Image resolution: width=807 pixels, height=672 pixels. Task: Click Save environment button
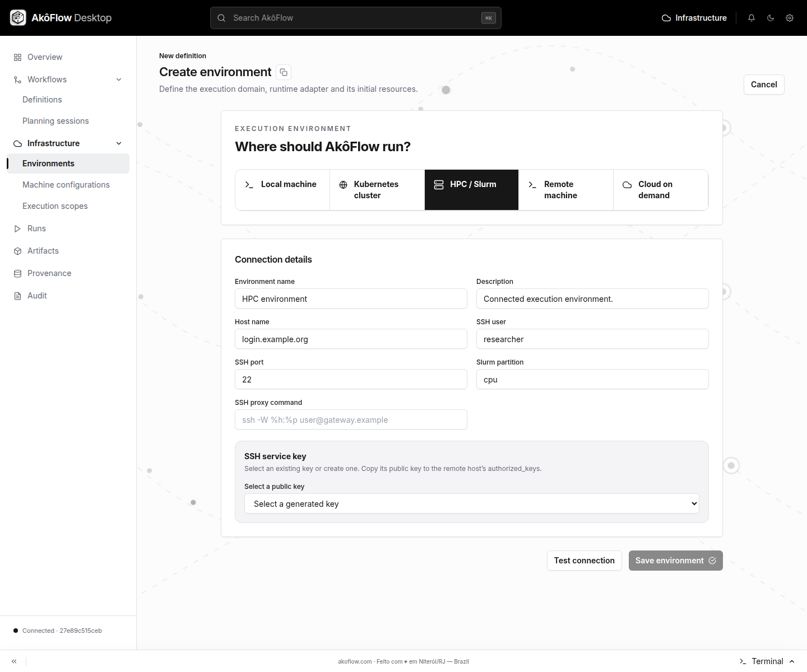click(x=676, y=561)
